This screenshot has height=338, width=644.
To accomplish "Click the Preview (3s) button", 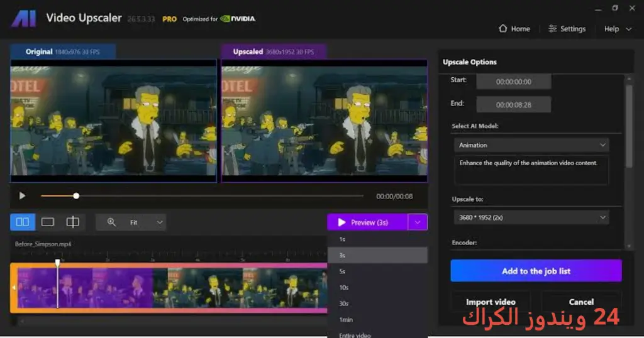I will click(x=367, y=222).
